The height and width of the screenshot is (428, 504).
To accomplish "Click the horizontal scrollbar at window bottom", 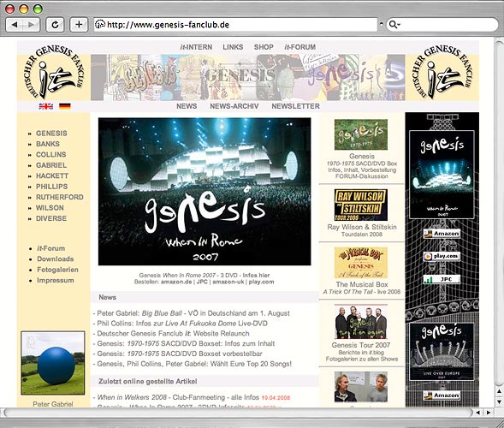I will [x=238, y=413].
